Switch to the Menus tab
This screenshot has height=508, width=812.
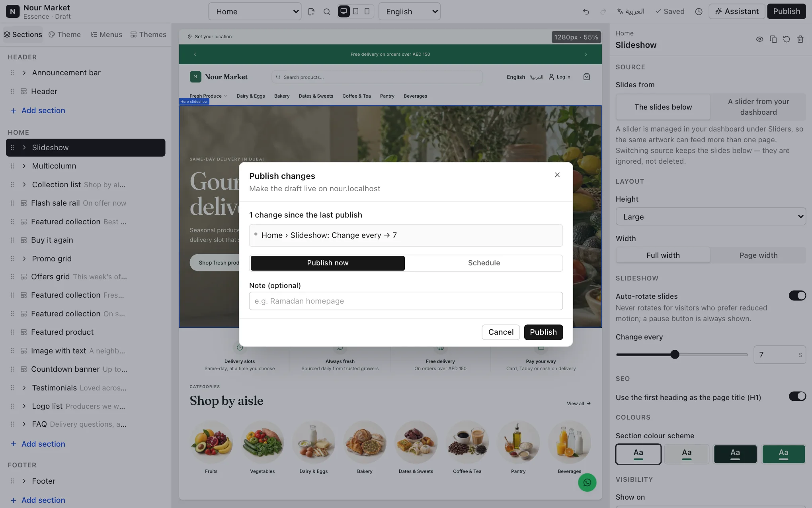pyautogui.click(x=106, y=35)
